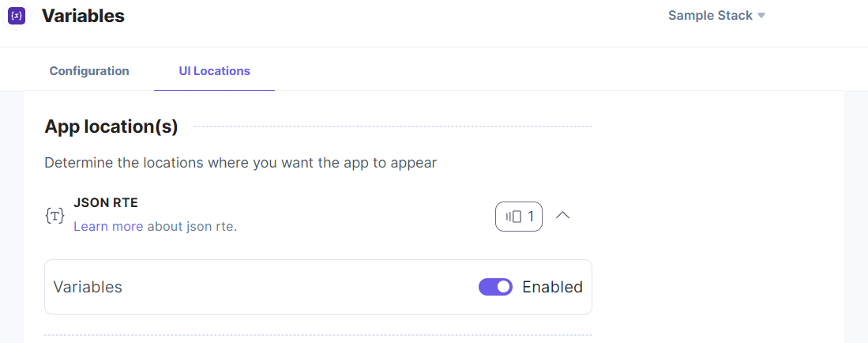Click the JSON RTE heading text

[x=106, y=203]
